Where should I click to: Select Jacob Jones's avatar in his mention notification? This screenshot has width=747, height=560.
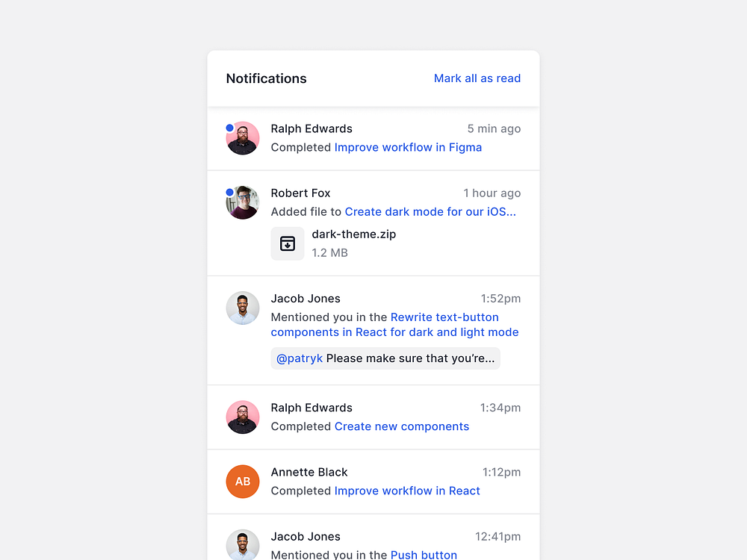pos(242,308)
